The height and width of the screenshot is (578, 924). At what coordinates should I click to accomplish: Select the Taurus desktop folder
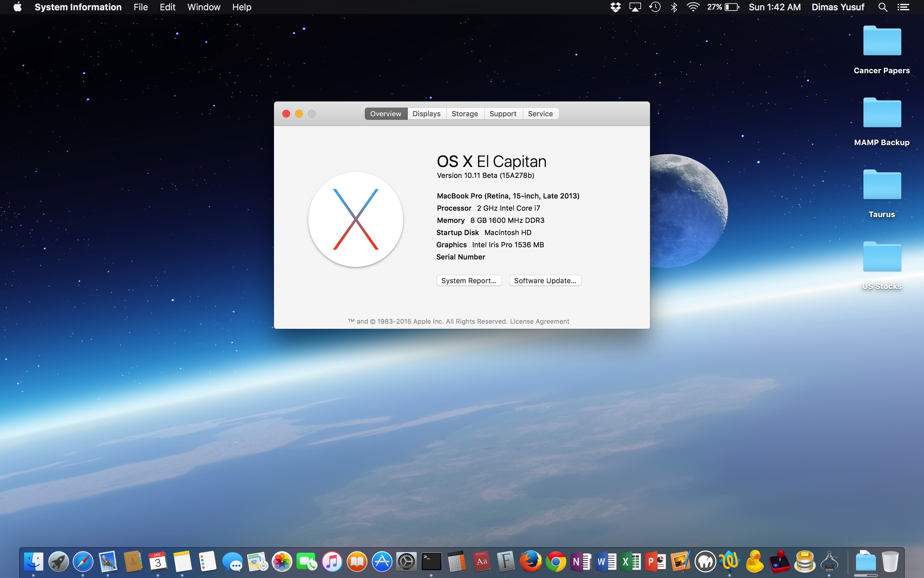882,194
